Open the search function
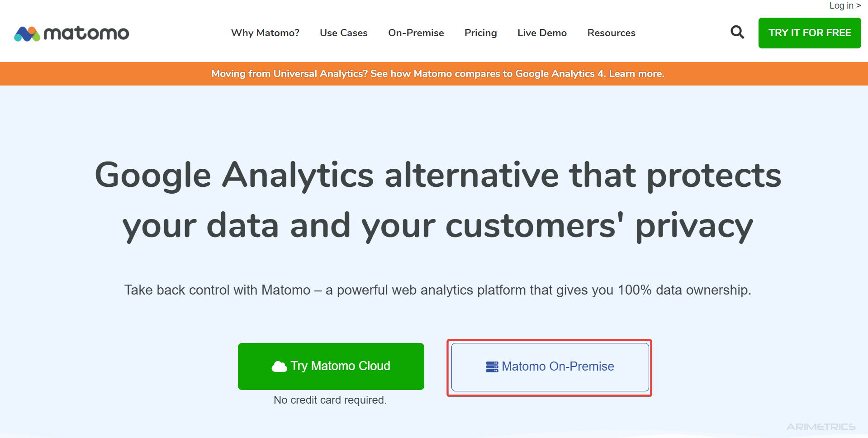 pos(737,32)
